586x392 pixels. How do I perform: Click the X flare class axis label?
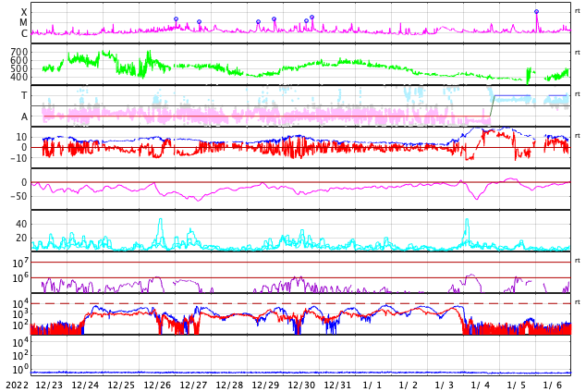tap(24, 12)
